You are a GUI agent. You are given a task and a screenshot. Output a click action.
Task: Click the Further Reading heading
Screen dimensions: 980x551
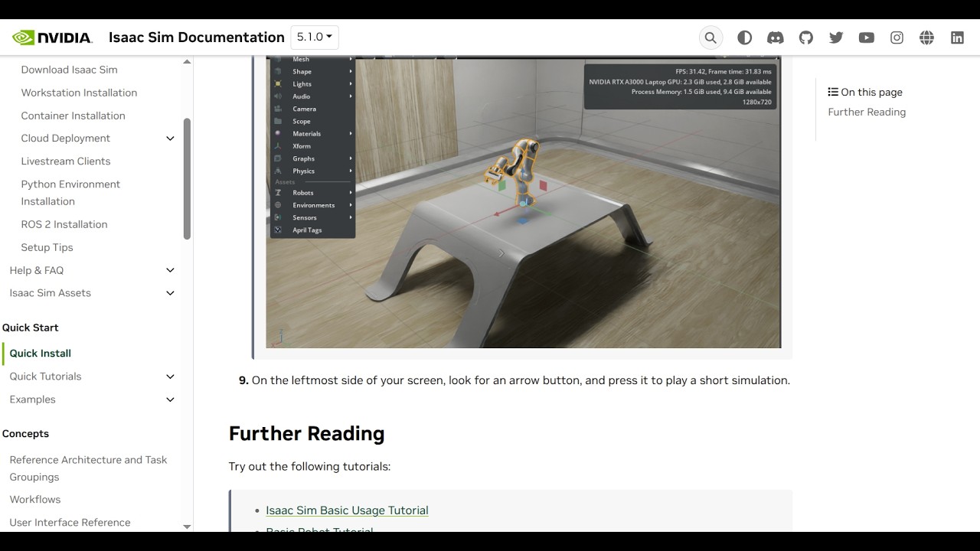[307, 433]
